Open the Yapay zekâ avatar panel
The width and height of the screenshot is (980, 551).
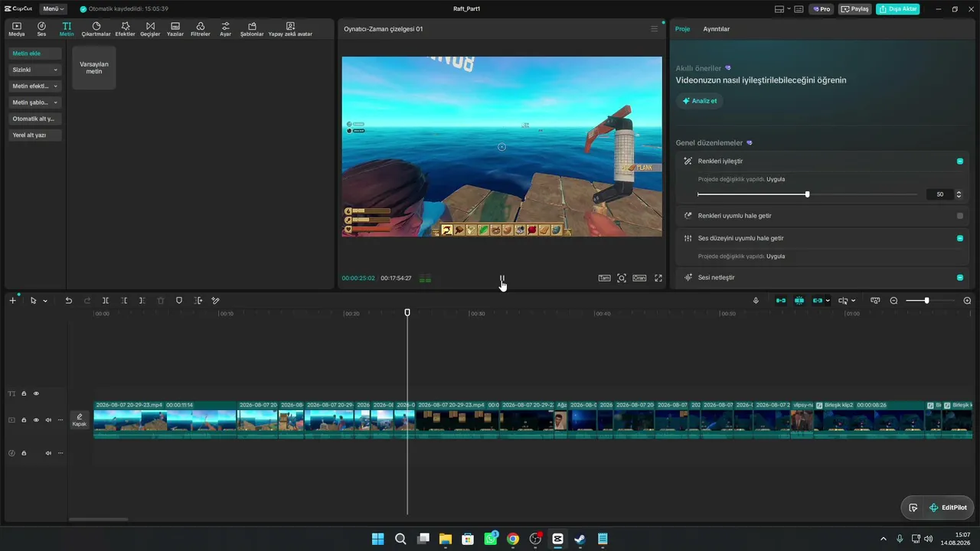click(x=290, y=29)
